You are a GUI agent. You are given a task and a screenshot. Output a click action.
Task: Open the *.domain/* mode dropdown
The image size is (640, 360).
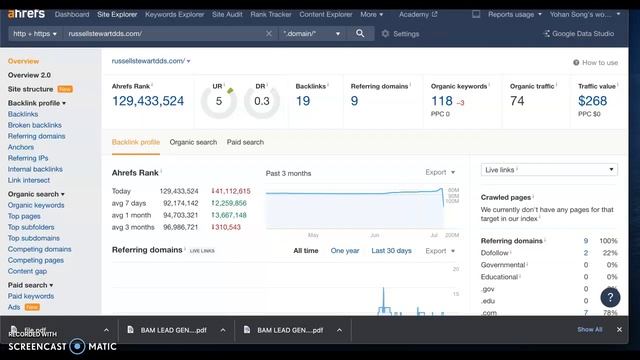coord(312,33)
